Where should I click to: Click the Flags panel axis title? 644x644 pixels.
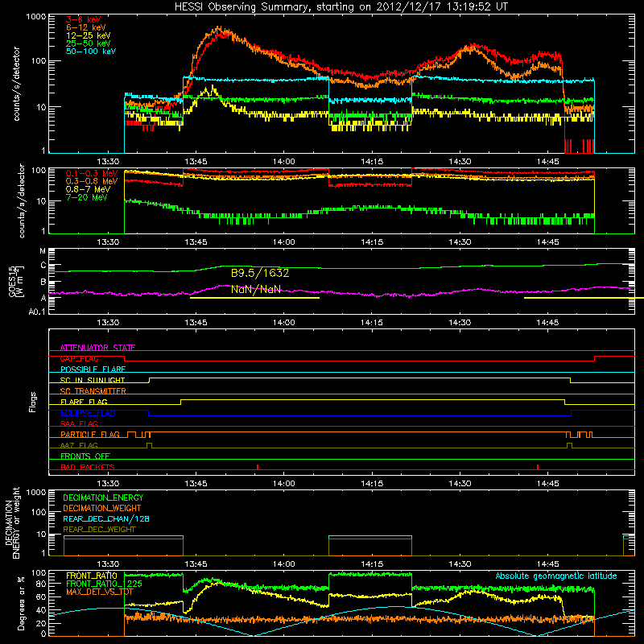pyautogui.click(x=33, y=402)
